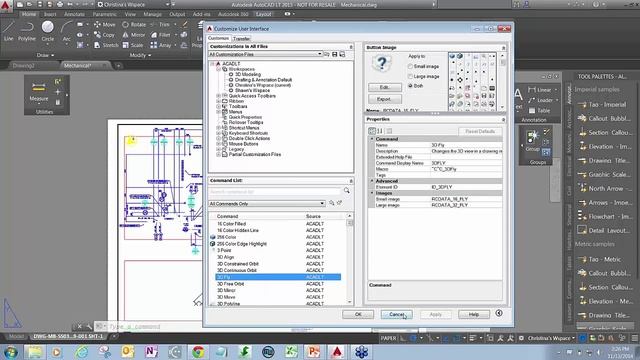Open OneNote from the taskbar
Image resolution: width=640 pixels, height=360 pixels.
(x=151, y=351)
